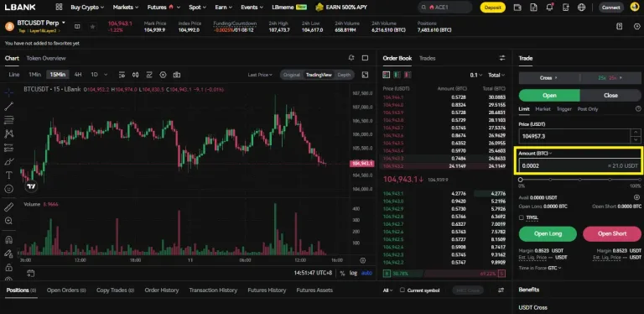Show combined order book view icon
This screenshot has width=644, height=314.
click(386, 75)
